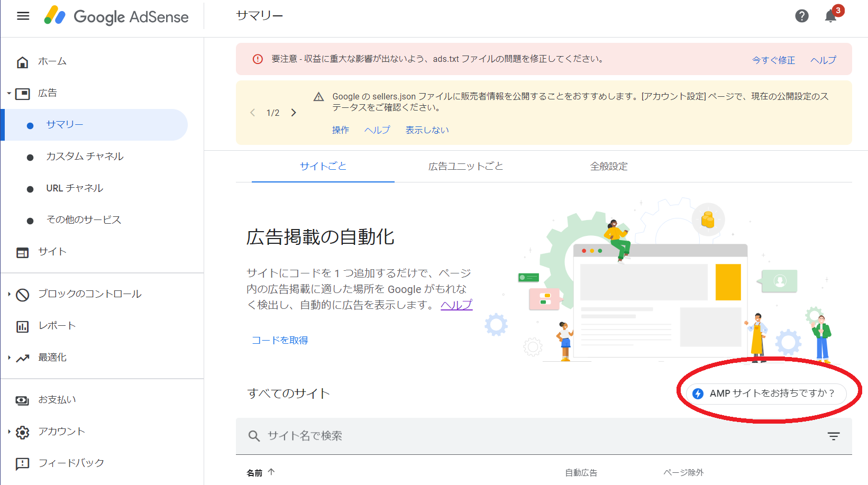Switch to the 全般設定 tab
This screenshot has height=485, width=868.
pos(608,167)
